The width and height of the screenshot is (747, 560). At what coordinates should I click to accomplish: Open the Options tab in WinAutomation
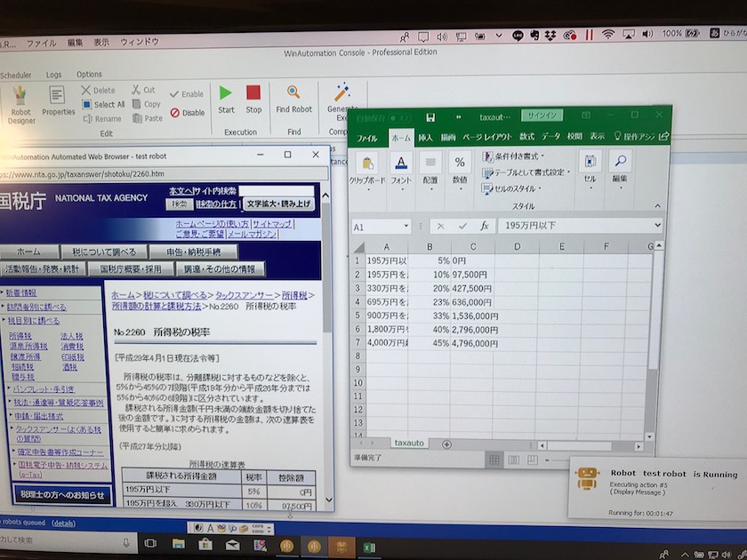pyautogui.click(x=89, y=75)
